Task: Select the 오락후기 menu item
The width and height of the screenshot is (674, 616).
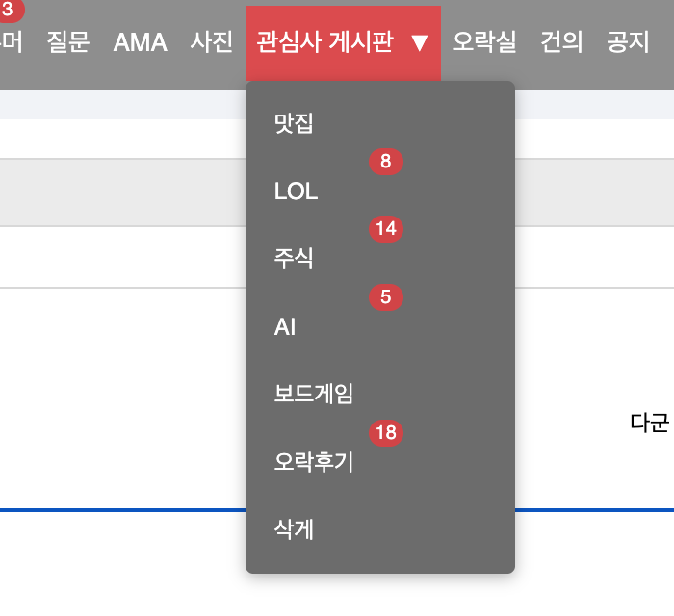Action: coord(314,462)
